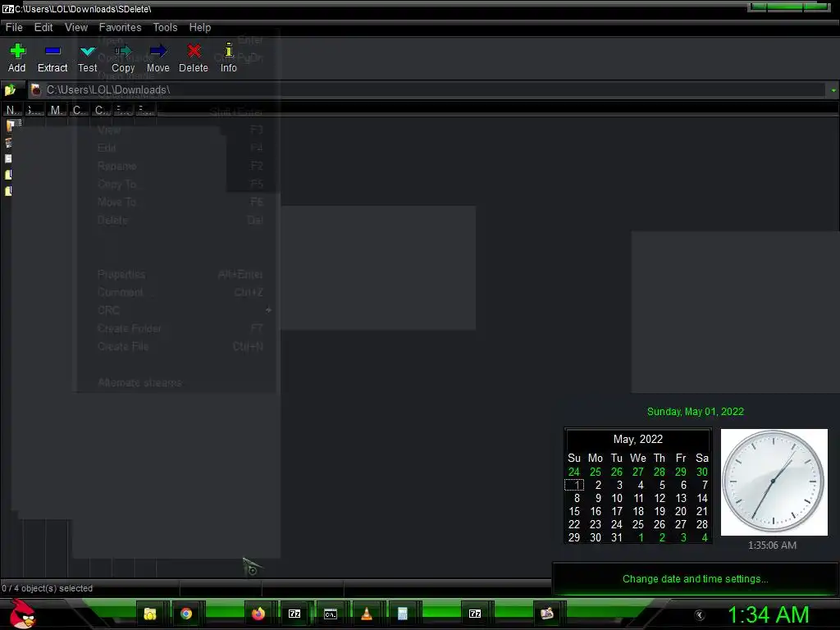Click the blue minus Extract icon

click(x=52, y=51)
